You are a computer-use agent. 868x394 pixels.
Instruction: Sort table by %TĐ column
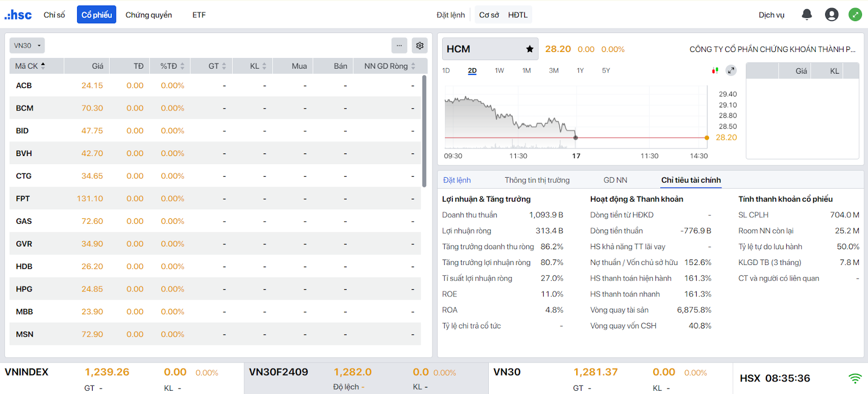coord(172,66)
